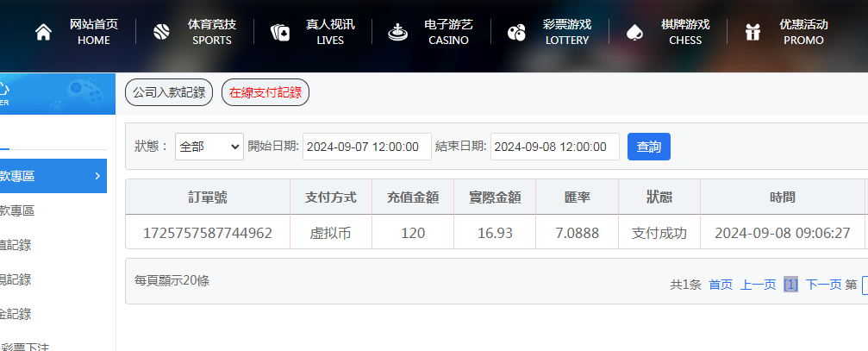Click the home house icon
This screenshot has width=868, height=351.
pyautogui.click(x=43, y=33)
